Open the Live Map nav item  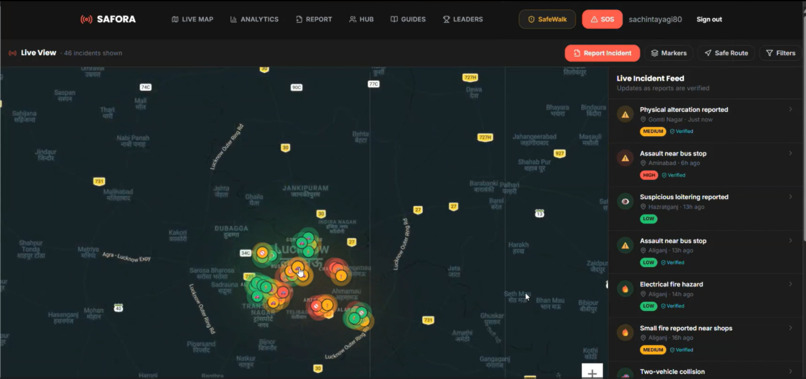[x=192, y=20]
